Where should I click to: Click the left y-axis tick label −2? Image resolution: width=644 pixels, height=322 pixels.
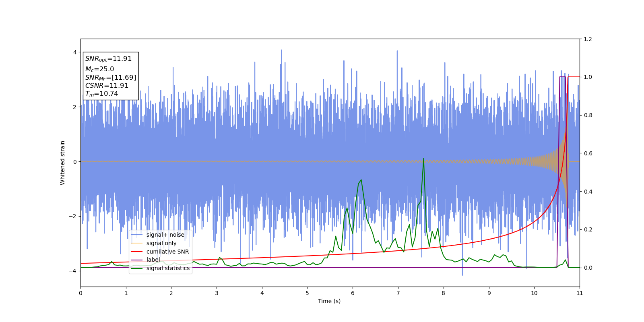tap(72, 216)
